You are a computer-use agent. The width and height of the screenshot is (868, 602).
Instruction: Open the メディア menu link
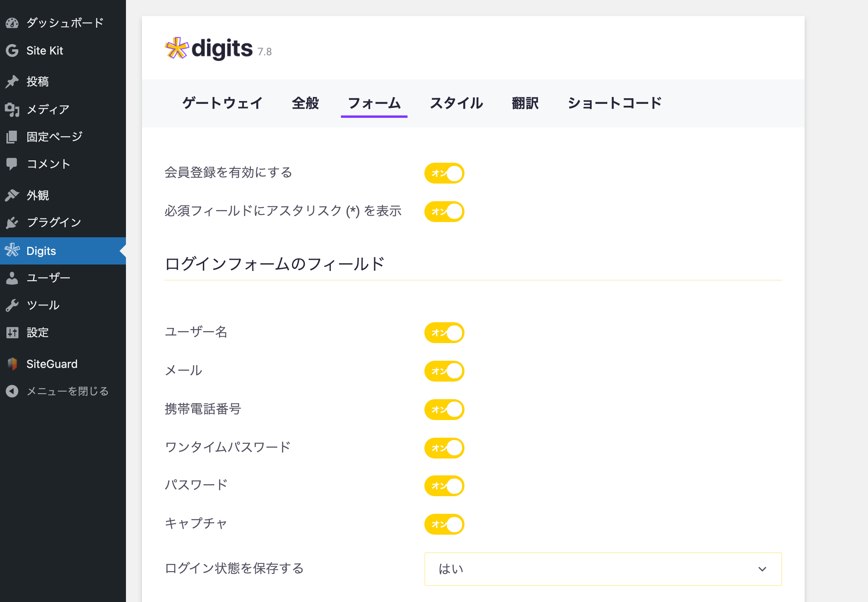pyautogui.click(x=63, y=109)
